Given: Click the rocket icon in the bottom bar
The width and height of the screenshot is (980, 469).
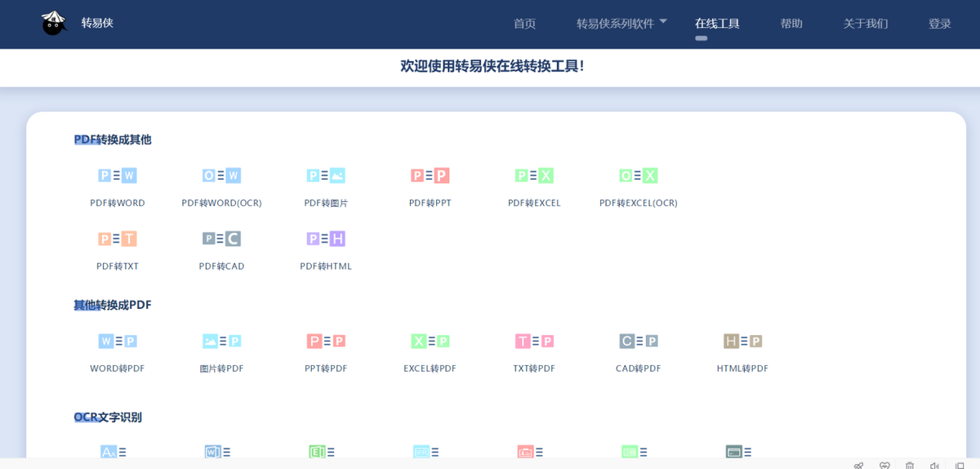Looking at the screenshot, I should click(858, 465).
